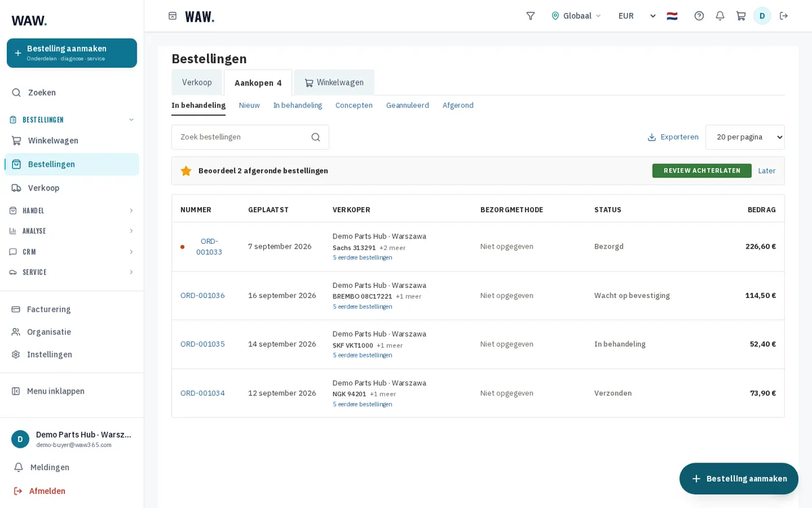The width and height of the screenshot is (812, 508).
Task: Click the Zoek bestellingen search field
Action: point(250,137)
